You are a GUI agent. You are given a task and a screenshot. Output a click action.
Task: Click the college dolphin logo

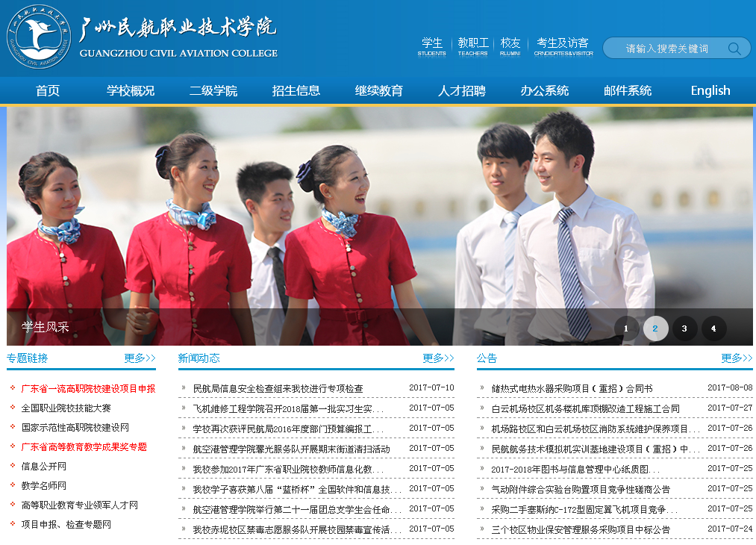[38, 36]
